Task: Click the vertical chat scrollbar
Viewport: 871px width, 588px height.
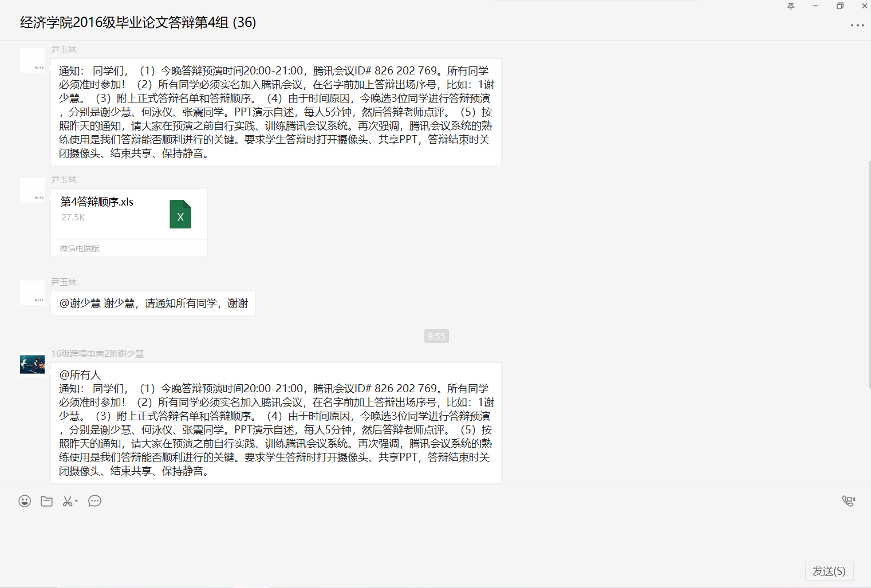Action: (x=869, y=275)
